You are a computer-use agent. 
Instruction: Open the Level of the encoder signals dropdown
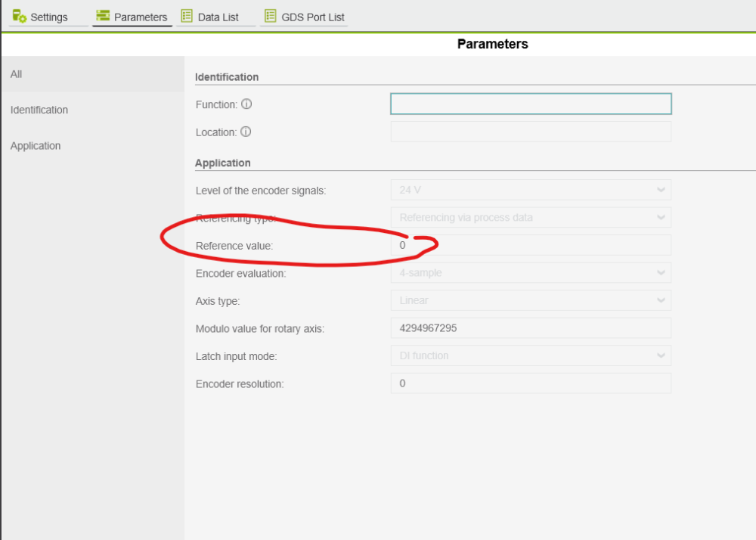click(x=531, y=190)
